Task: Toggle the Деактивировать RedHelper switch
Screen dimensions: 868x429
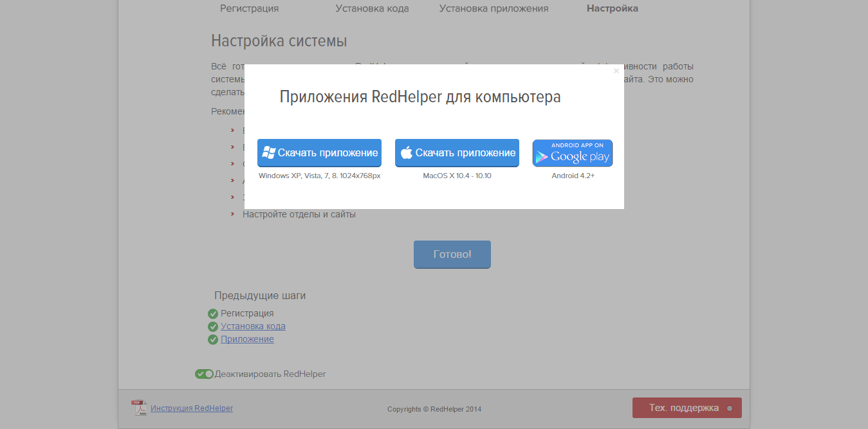Action: [x=204, y=374]
